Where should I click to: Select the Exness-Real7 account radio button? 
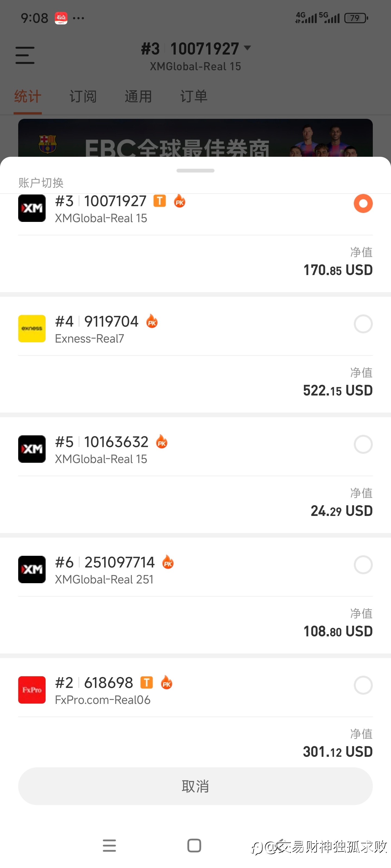(363, 324)
